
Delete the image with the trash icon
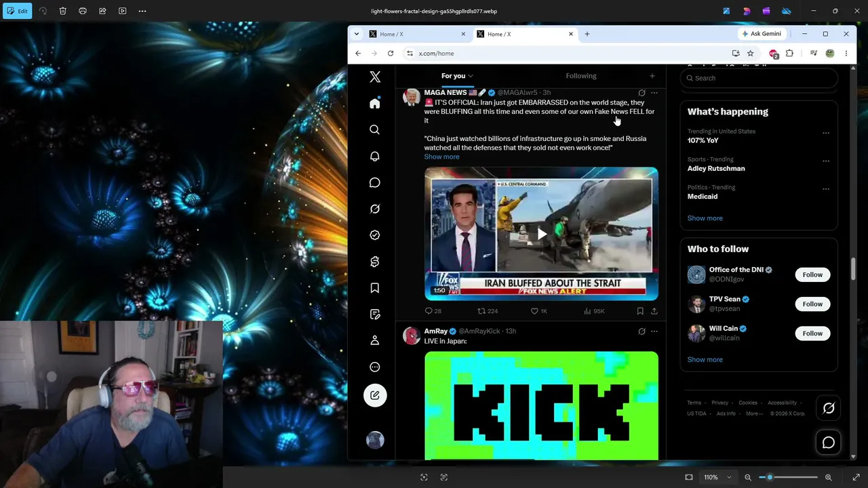click(62, 11)
